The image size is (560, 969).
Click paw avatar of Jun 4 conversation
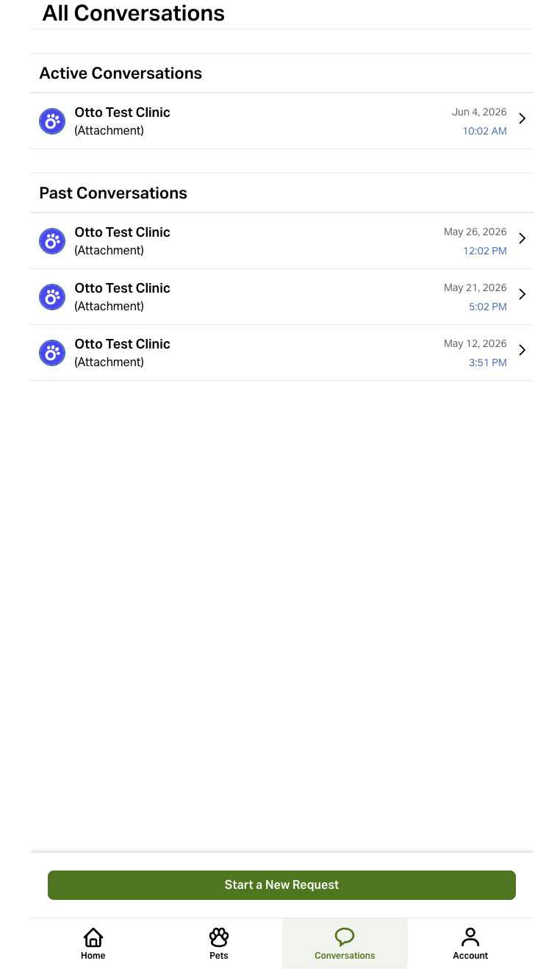point(52,121)
